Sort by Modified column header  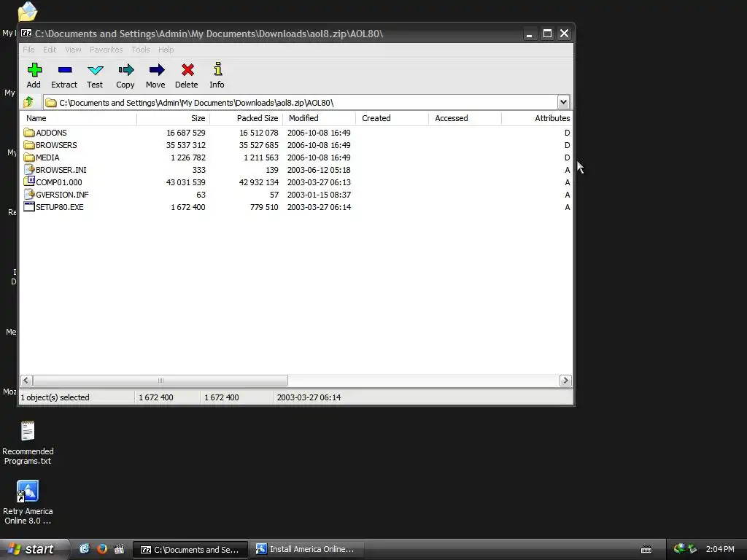coord(320,118)
